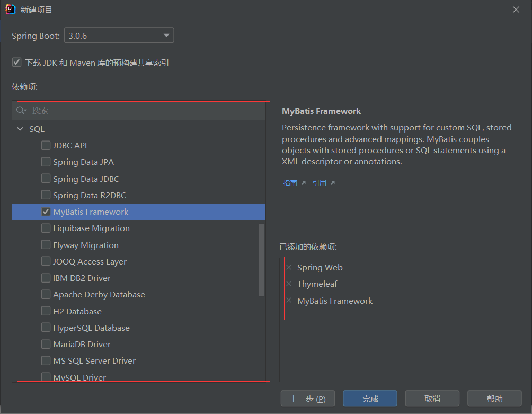The image size is (532, 414).
Task: Click the dependency search input field
Action: coord(139,111)
